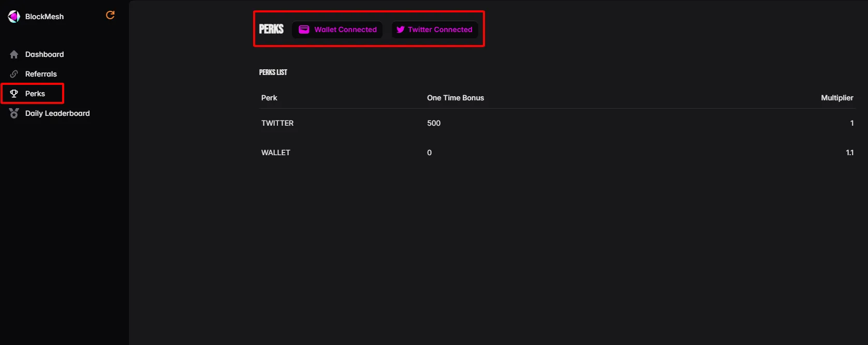Open Daily Leaderboard via its text label
The width and height of the screenshot is (868, 345).
pyautogui.click(x=57, y=113)
